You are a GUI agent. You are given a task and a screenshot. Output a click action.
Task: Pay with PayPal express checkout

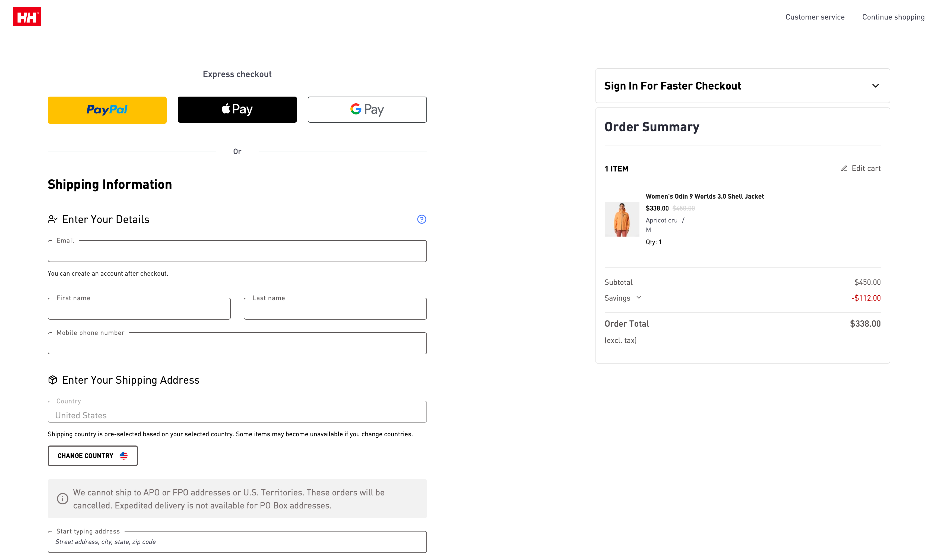pos(107,110)
